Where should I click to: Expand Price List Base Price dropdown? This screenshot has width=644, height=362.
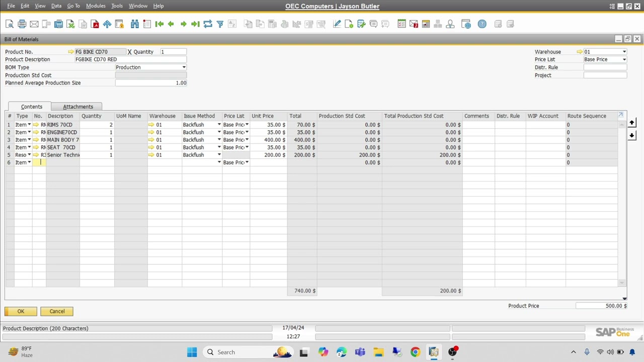(624, 59)
